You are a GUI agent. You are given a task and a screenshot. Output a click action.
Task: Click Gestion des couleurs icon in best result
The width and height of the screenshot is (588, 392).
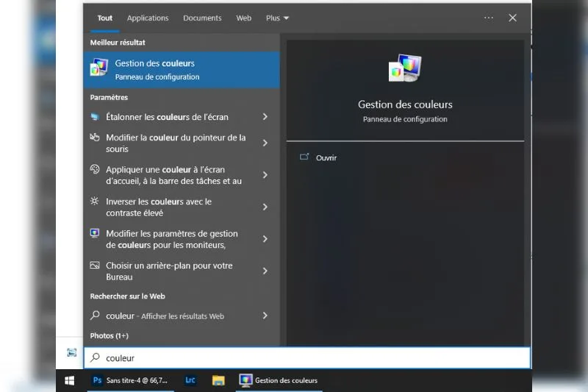click(99, 68)
